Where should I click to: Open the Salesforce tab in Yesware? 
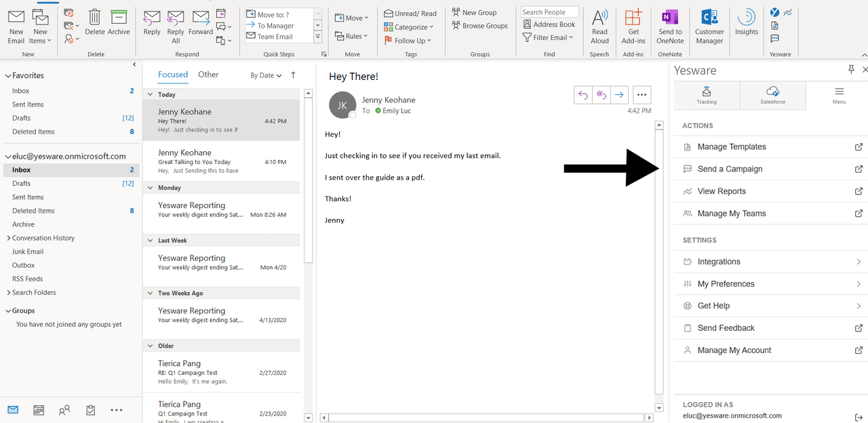772,96
